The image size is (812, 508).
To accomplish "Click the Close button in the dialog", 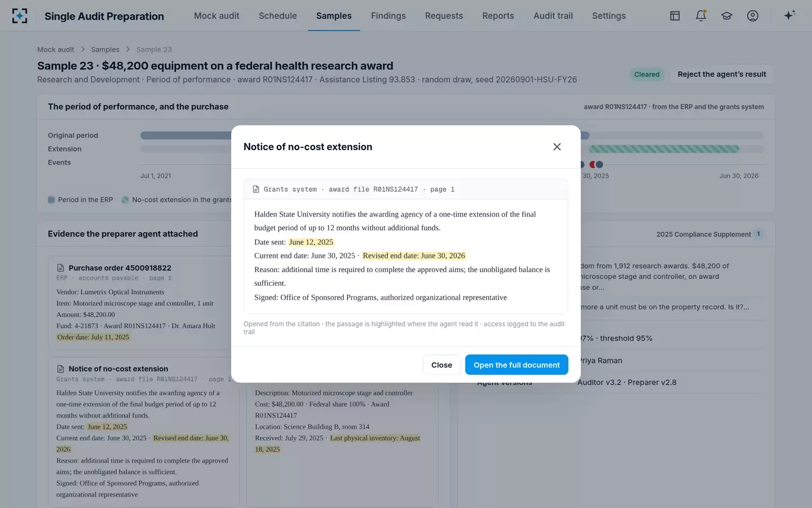I will click(442, 365).
